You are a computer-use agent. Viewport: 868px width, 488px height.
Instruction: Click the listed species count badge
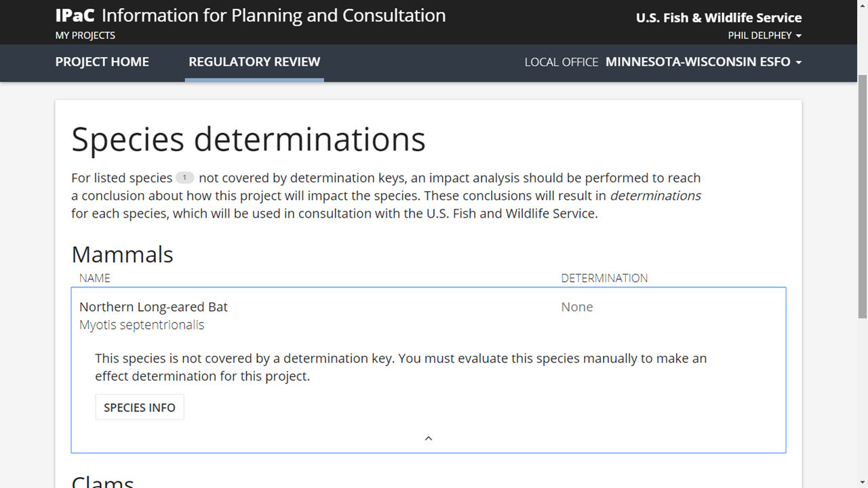pos(184,178)
